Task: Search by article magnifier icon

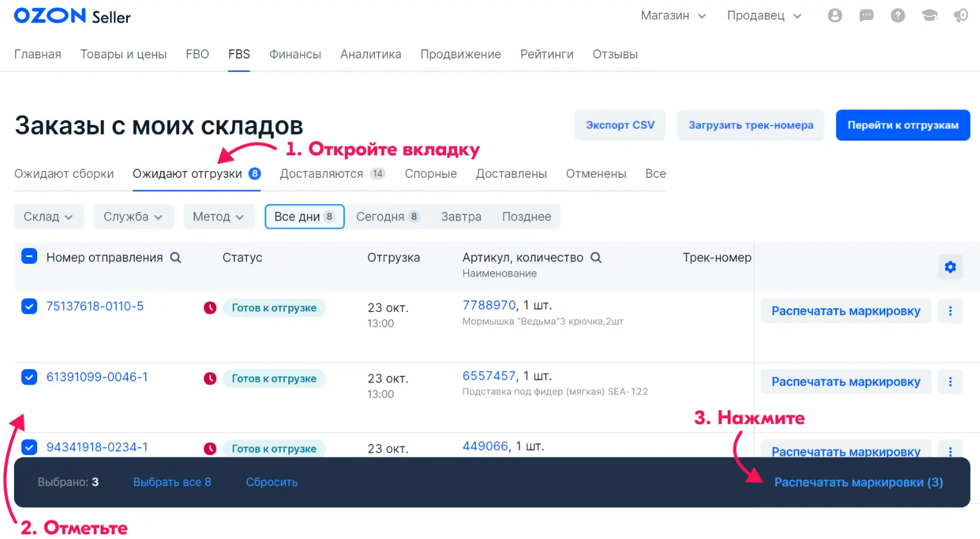Action: pyautogui.click(x=596, y=258)
